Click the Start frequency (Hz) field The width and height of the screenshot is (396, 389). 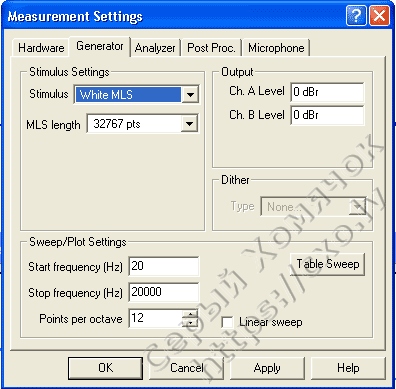click(x=164, y=266)
